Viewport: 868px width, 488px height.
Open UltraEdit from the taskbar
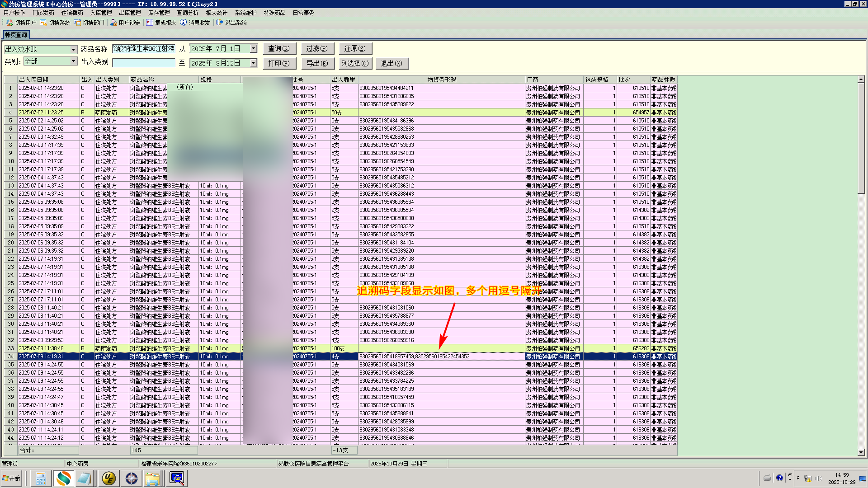coord(108,478)
